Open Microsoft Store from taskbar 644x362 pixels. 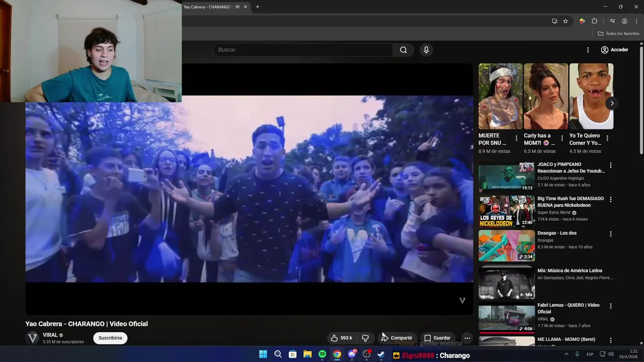(293, 354)
